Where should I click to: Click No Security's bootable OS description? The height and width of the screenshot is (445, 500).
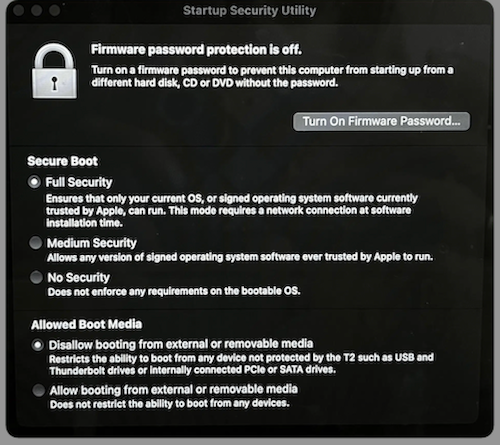tap(174, 291)
